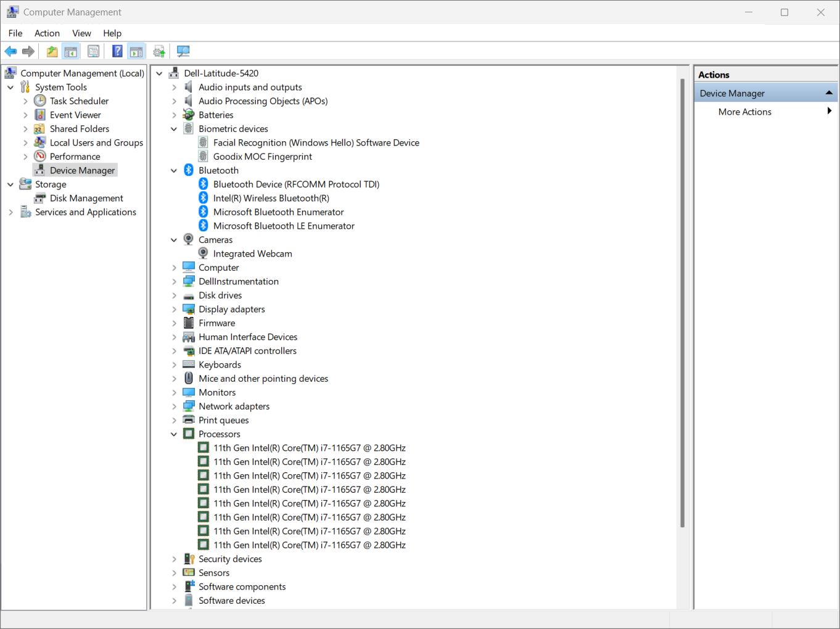Image resolution: width=840 pixels, height=629 pixels.
Task: Collapse the Dell-Latitude-5420 root node
Action: point(159,73)
